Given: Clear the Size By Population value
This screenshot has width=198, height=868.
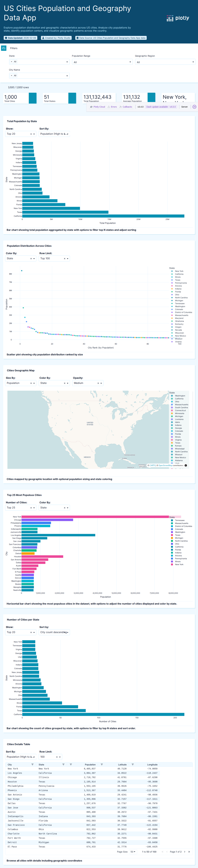Looking at the screenshot, I should 31,383.
